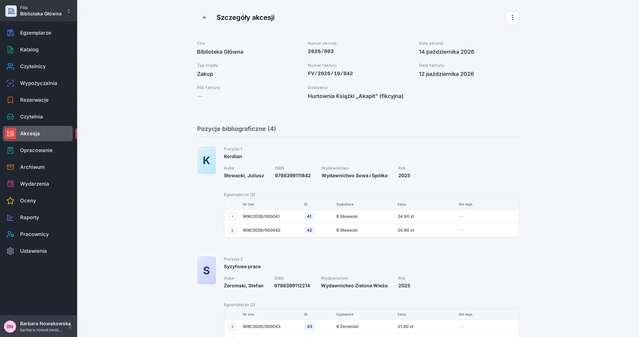The image size is (644, 337).
Task: Open Egzemplarze books icon in sidebar
Action: [x=10, y=33]
